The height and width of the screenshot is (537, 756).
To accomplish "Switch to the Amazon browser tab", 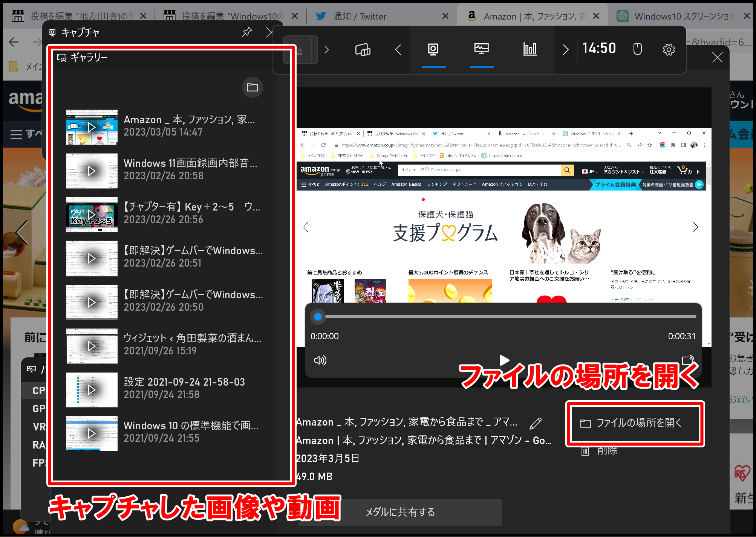I will 520,16.
